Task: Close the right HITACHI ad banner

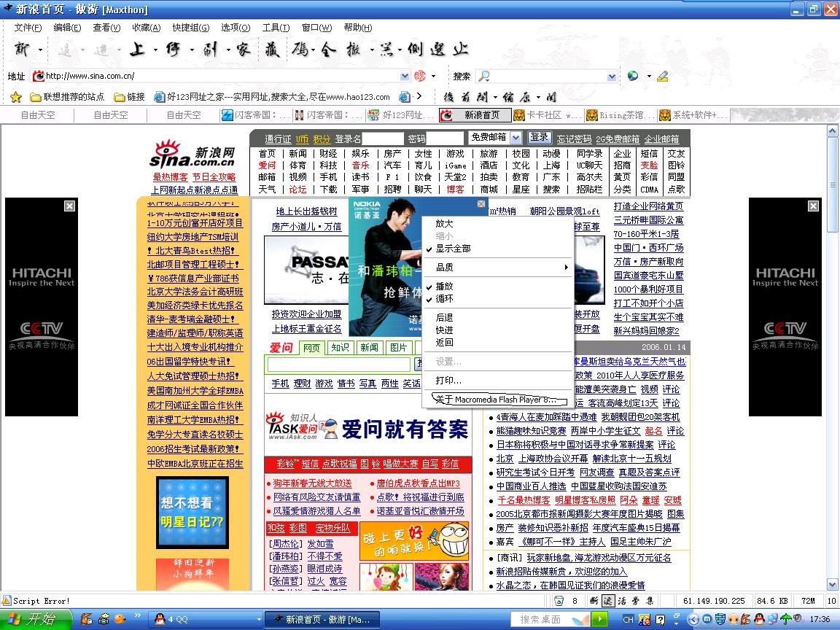Action: pyautogui.click(x=813, y=206)
